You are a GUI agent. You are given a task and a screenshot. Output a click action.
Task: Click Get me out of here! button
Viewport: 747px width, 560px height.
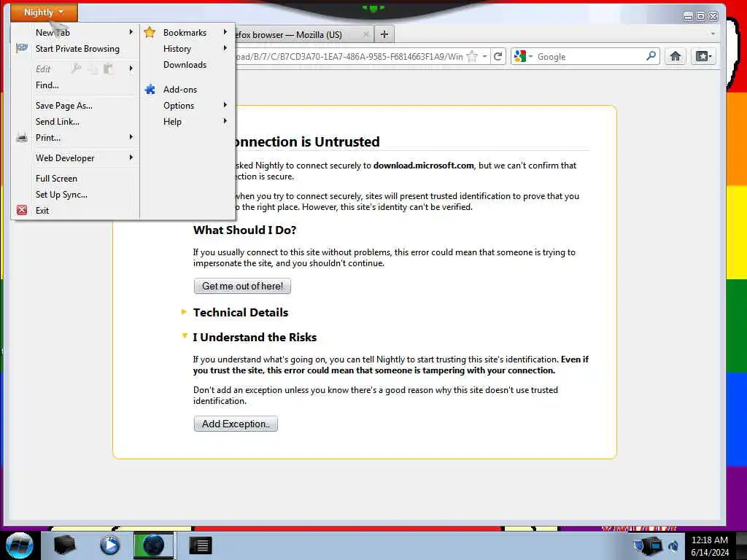pyautogui.click(x=242, y=286)
